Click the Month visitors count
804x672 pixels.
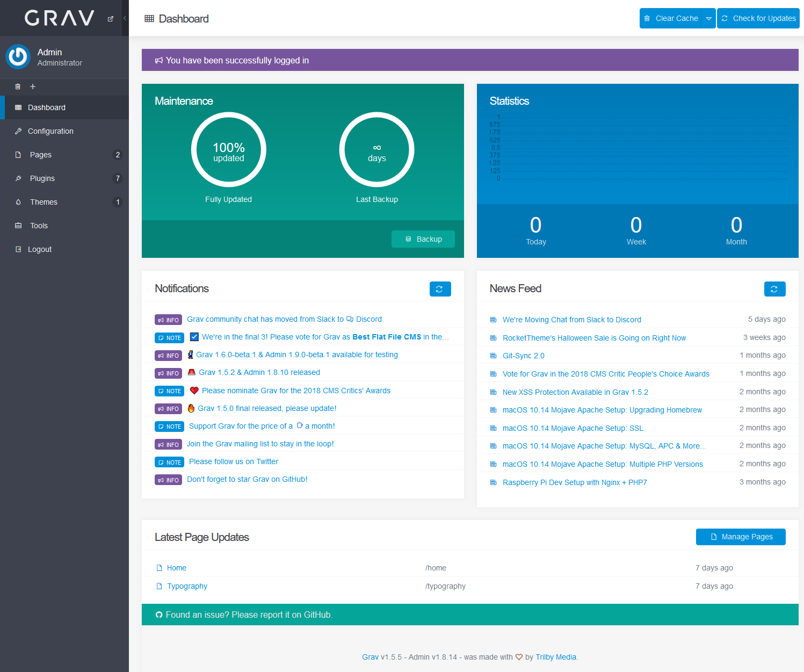[x=736, y=225]
